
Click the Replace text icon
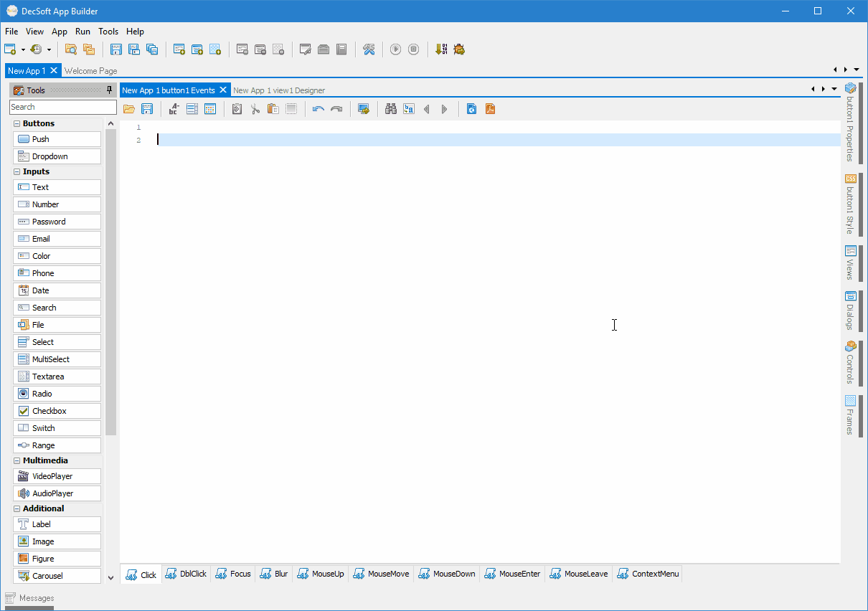[409, 109]
